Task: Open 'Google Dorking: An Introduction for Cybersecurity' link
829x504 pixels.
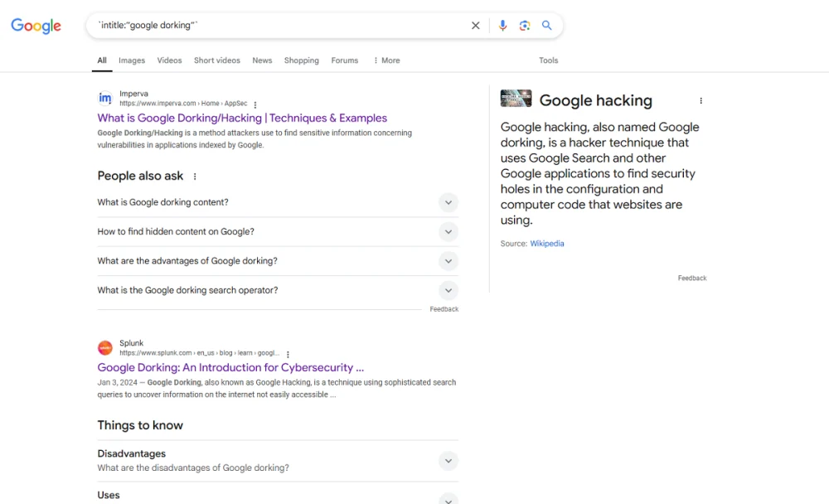Action: 230,367
